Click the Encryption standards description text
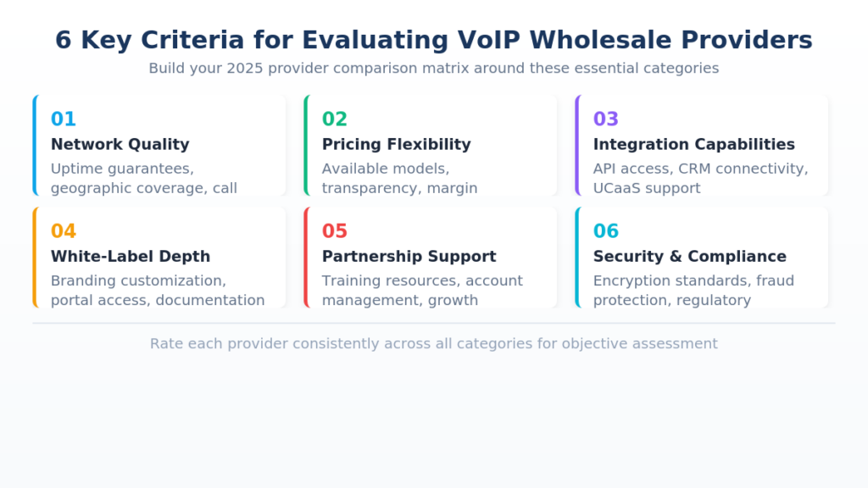 pyautogui.click(x=693, y=290)
